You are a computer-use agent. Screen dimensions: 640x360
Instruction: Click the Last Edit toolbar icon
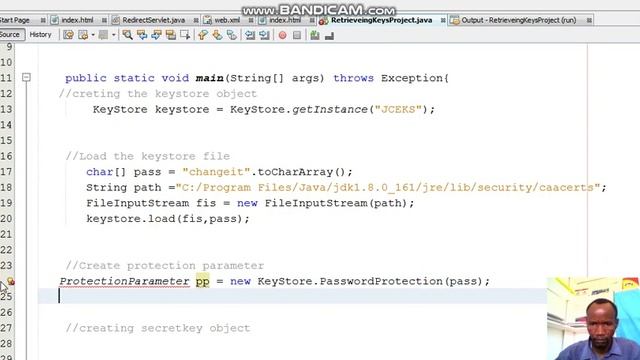coord(68,35)
